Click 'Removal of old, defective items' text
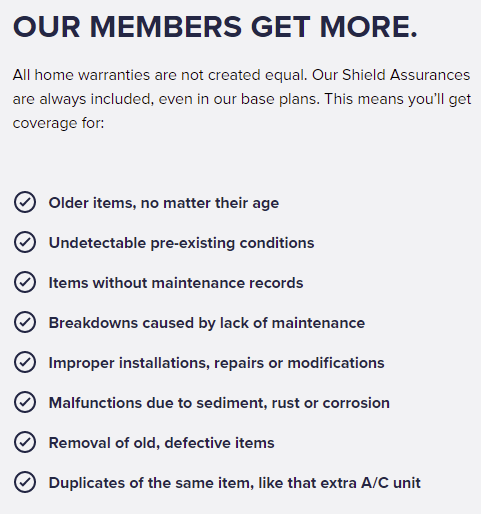 tap(161, 443)
